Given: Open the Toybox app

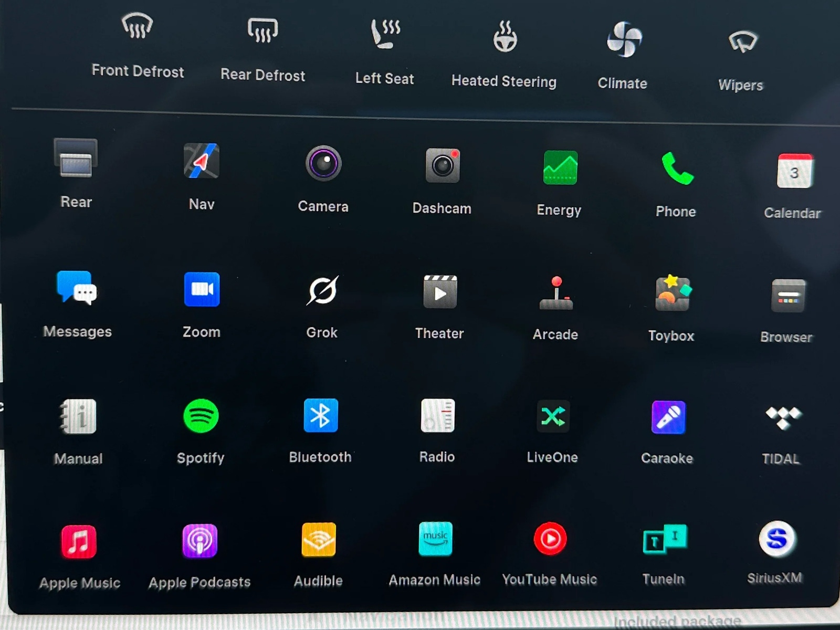Looking at the screenshot, I should pos(671,293).
